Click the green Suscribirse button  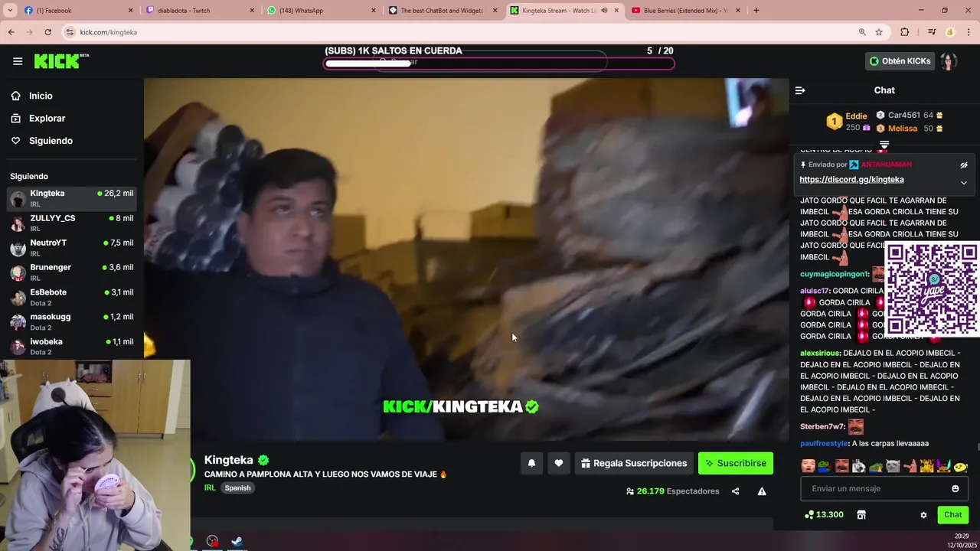tap(736, 463)
